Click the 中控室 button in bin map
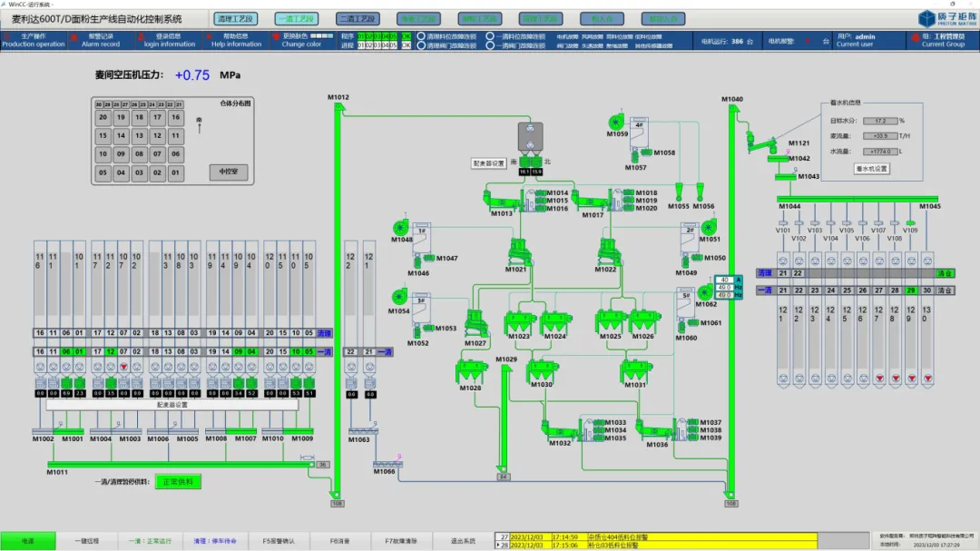 228,172
